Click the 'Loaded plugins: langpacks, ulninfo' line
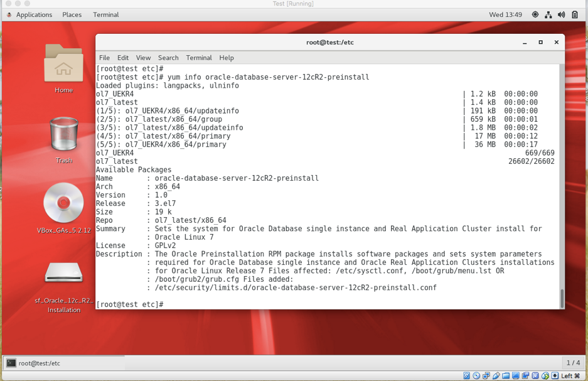 (x=168, y=85)
